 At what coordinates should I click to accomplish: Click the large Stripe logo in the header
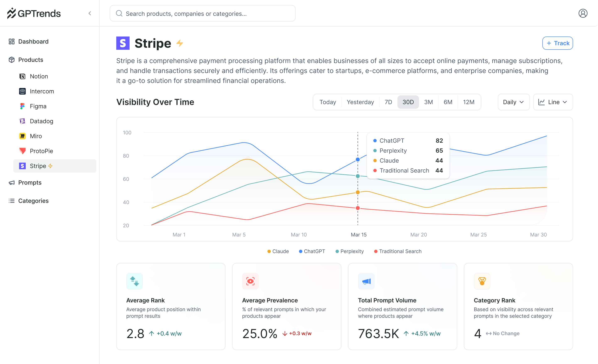point(123,43)
